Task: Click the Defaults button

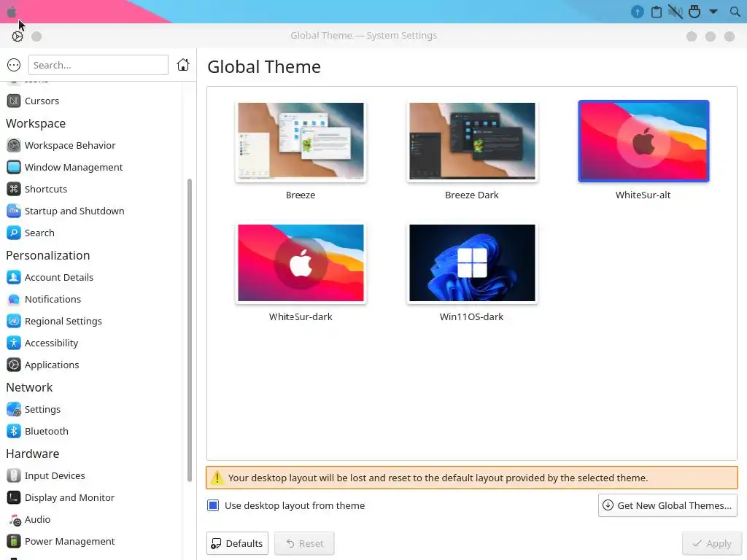Action: (237, 543)
